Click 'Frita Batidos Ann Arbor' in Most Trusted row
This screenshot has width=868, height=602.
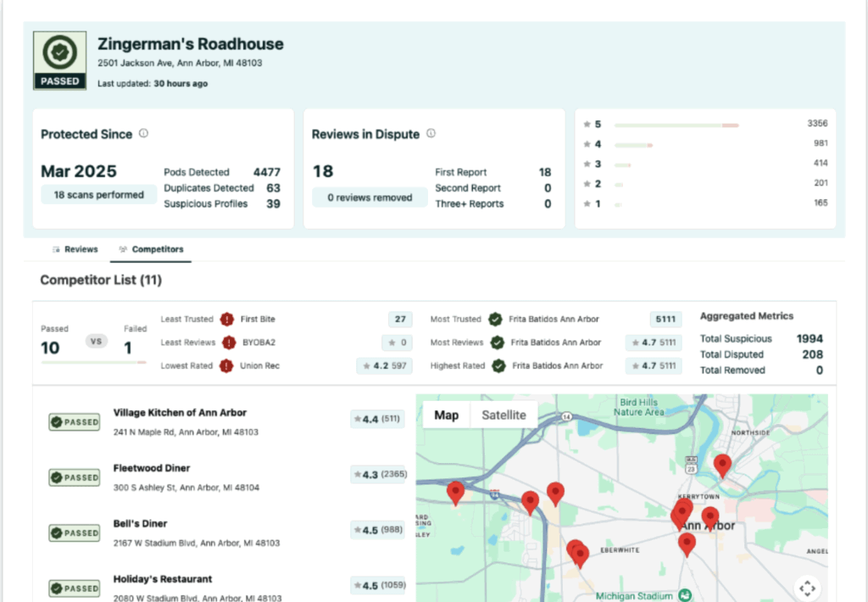coord(554,320)
